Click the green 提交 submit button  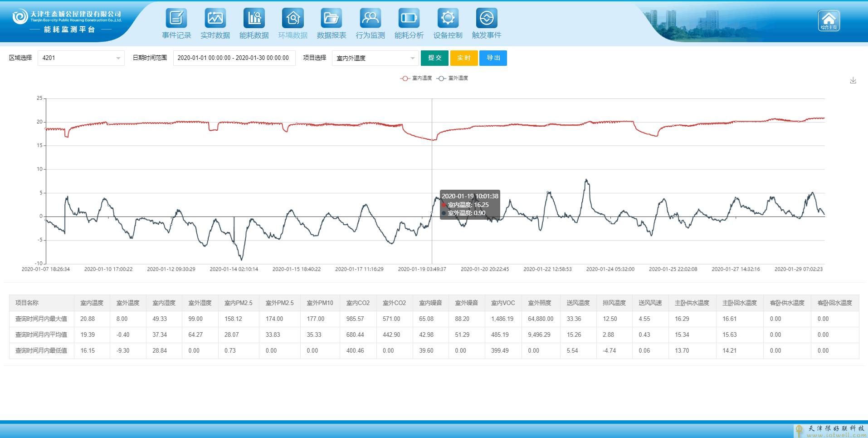tap(434, 58)
